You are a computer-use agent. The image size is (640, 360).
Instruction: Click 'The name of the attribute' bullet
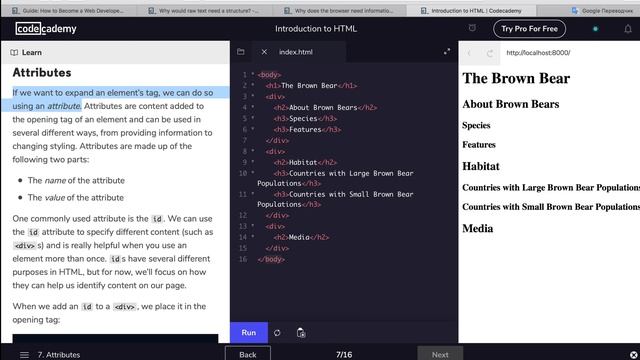pos(76,180)
